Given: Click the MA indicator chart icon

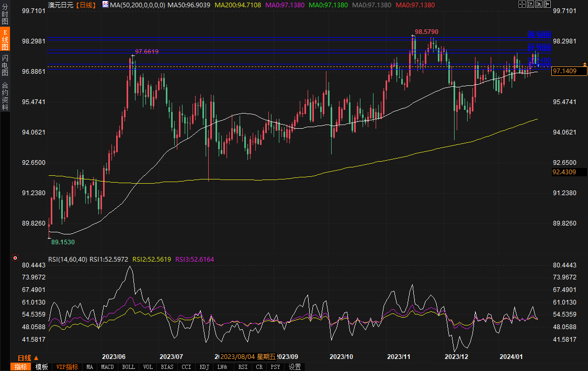Looking at the screenshot, I should pos(105,5).
